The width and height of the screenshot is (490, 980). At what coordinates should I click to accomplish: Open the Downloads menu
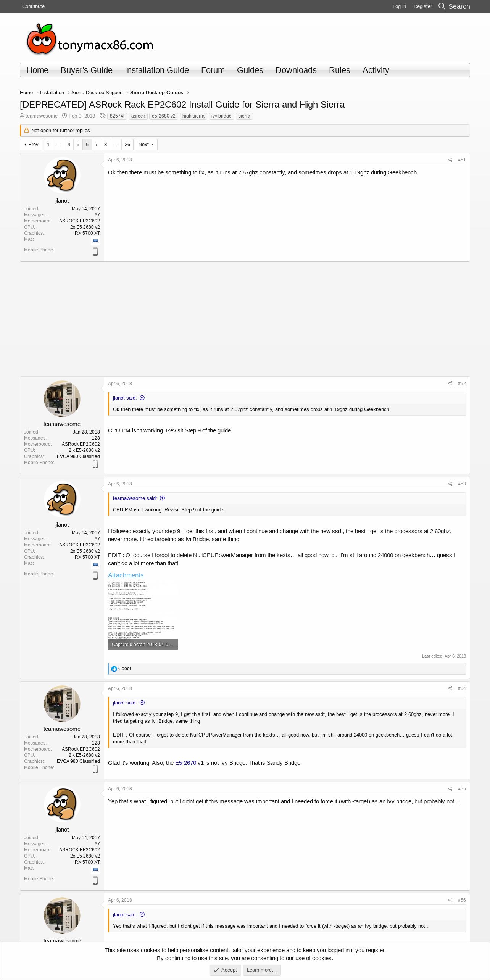tap(296, 70)
